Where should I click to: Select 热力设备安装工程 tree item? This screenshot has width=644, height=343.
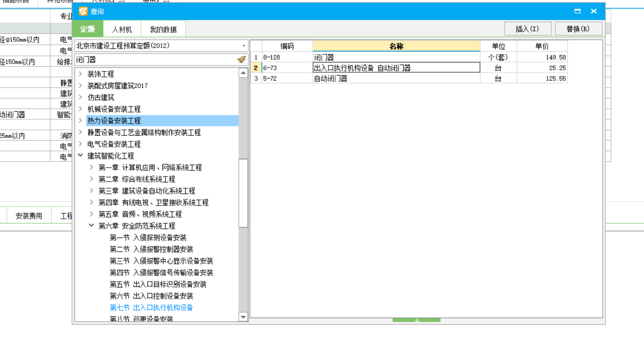(114, 121)
